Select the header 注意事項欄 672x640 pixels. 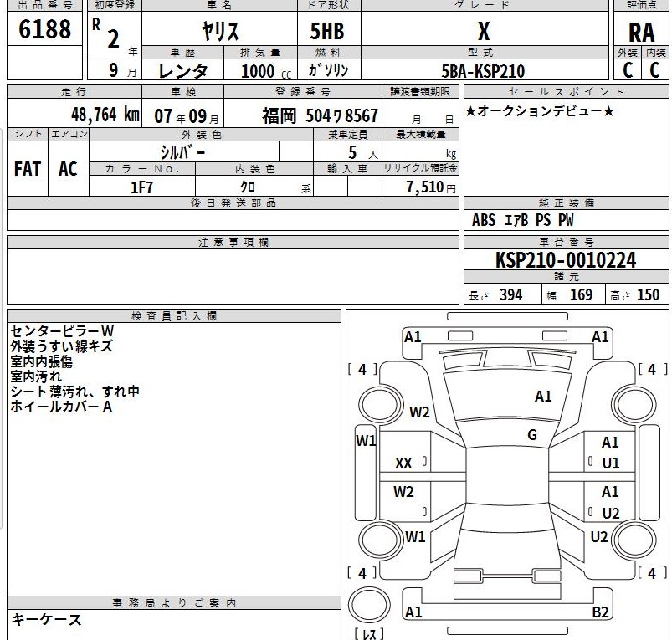(x=233, y=243)
